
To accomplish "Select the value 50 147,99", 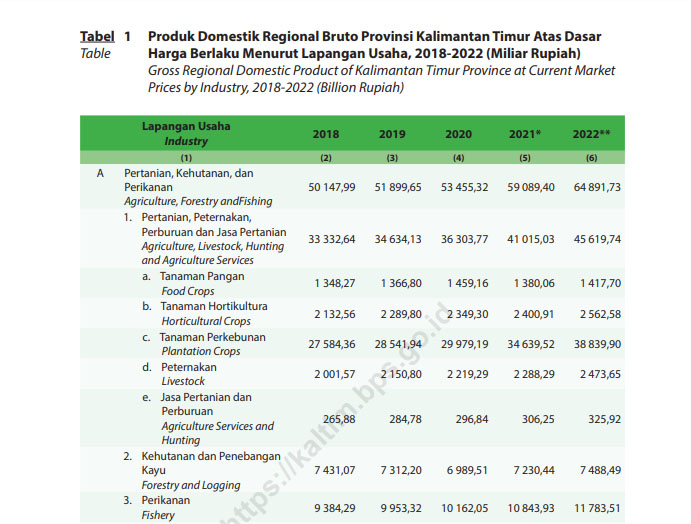I will [x=332, y=187].
